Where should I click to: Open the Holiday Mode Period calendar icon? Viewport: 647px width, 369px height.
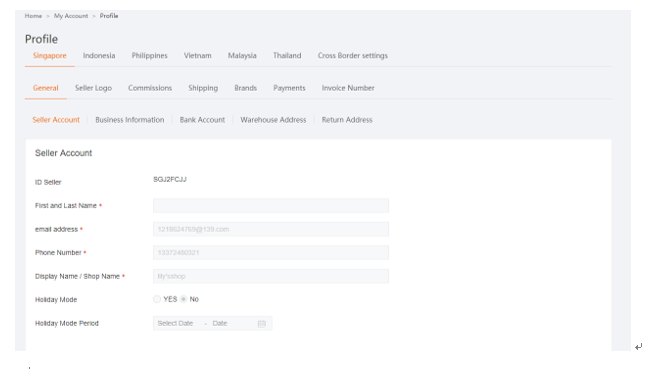pyautogui.click(x=262, y=324)
